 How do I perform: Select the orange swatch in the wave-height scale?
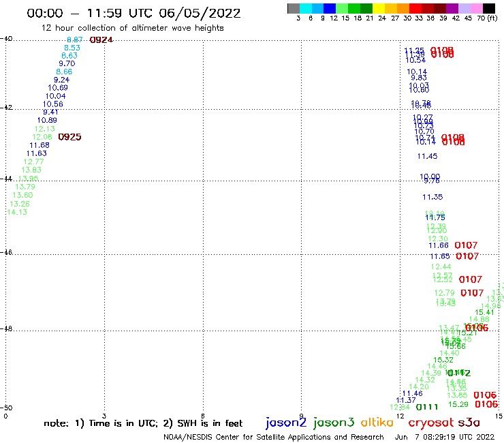pyautogui.click(x=403, y=8)
